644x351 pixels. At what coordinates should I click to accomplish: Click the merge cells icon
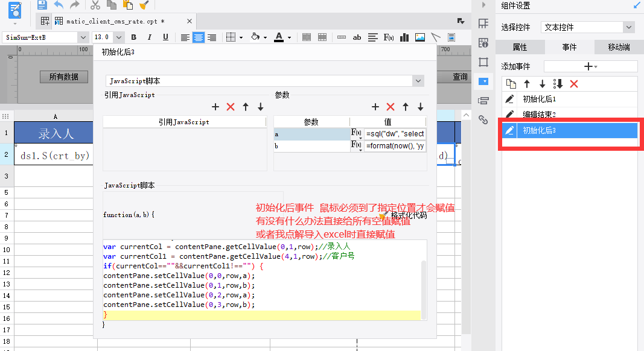[307, 37]
